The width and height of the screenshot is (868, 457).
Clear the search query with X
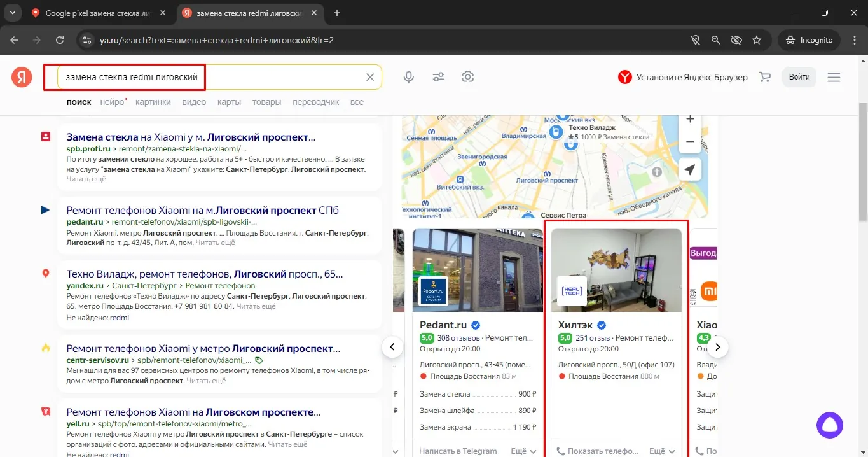point(370,77)
